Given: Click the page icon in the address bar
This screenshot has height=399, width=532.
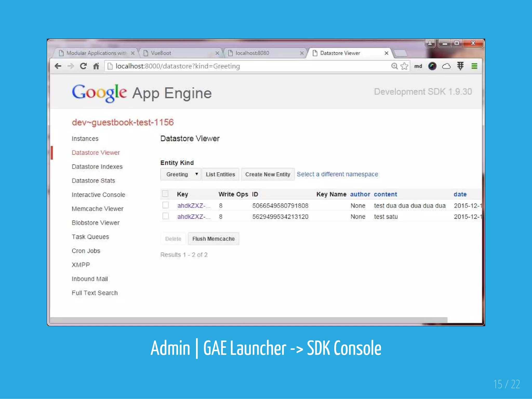Looking at the screenshot, I should tap(110, 66).
